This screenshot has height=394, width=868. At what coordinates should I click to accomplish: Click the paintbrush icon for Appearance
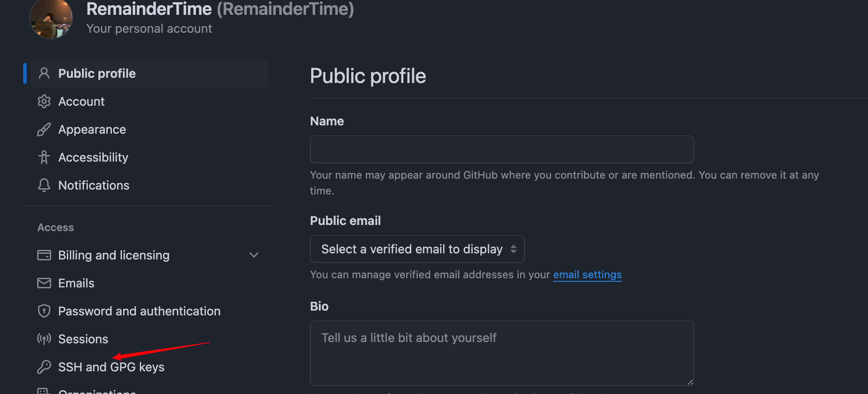(44, 129)
